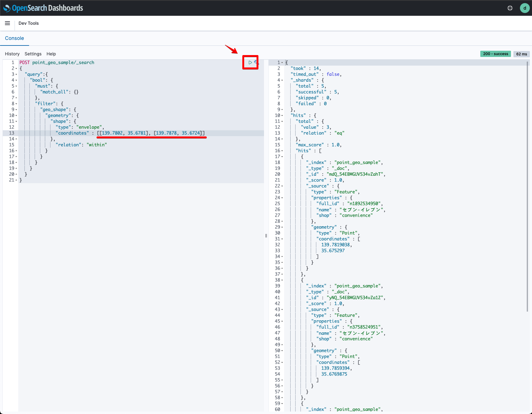Open the wrench request options icon
Image resolution: width=532 pixels, height=414 pixels.
pos(256,62)
